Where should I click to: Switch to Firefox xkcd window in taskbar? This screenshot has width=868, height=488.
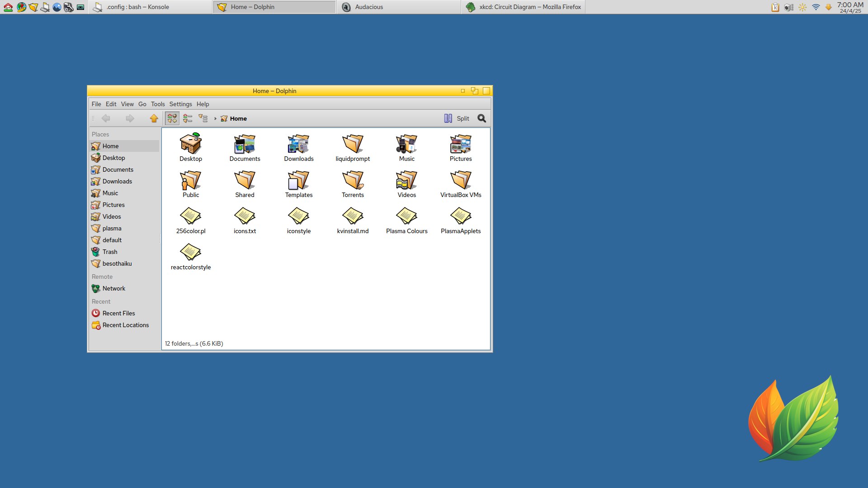(x=524, y=7)
